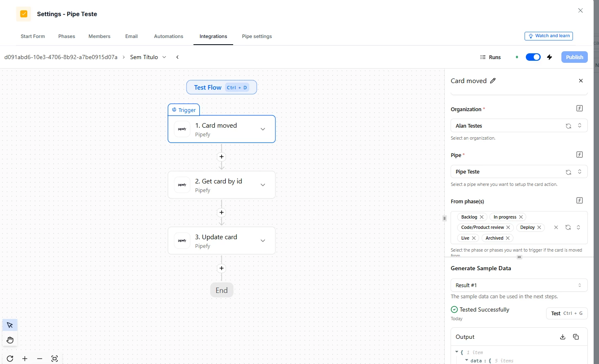Click the Test Flow button
Screen dimensions: 599x364
222,87
